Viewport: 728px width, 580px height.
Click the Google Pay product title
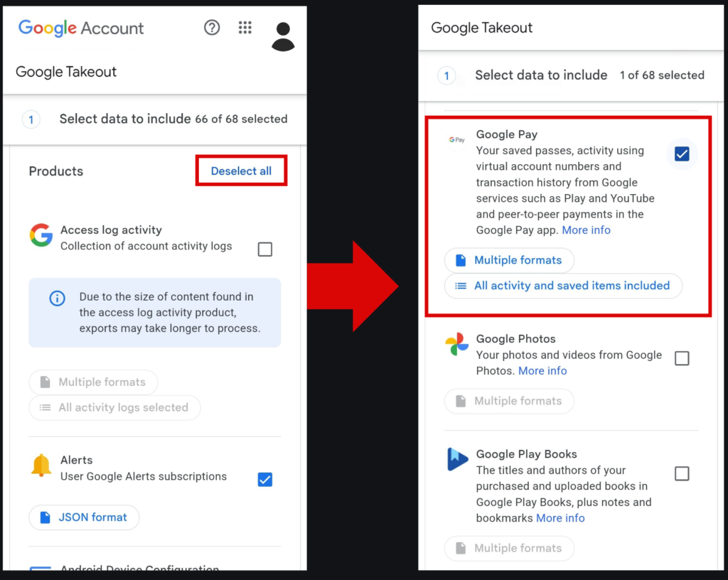coord(506,134)
